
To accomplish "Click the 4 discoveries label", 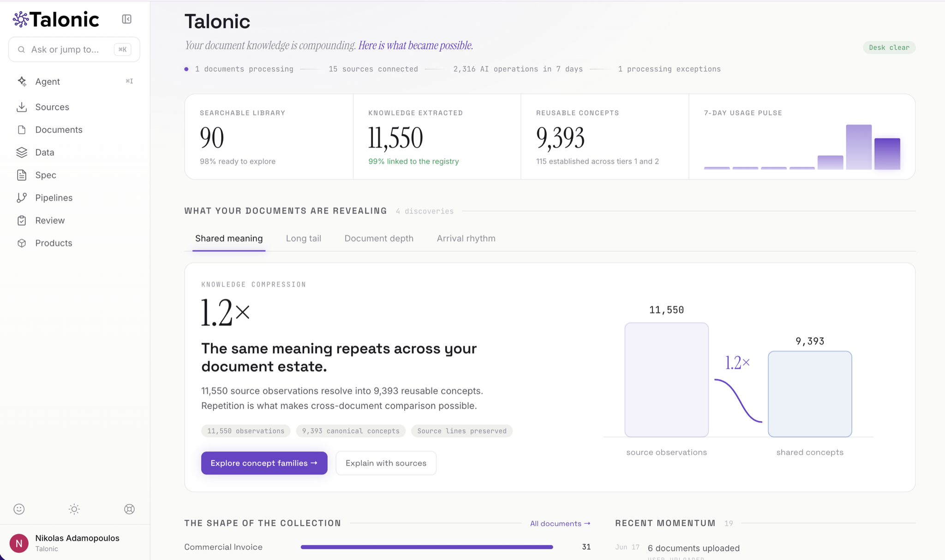I will [x=425, y=211].
